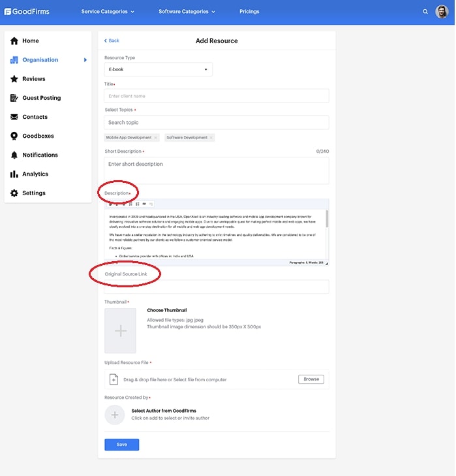
Task: Click the short description text area
Action: tap(217, 170)
